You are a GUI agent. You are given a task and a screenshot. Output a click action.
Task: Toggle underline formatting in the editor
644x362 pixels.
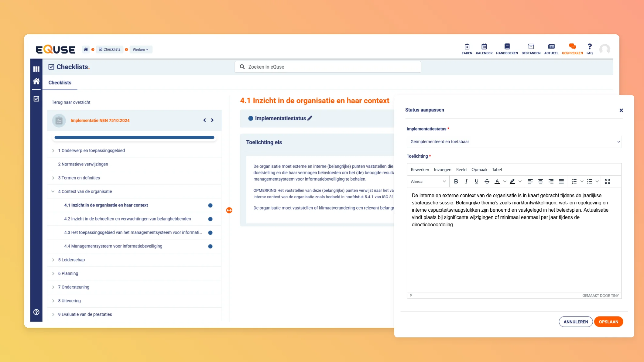[x=476, y=181]
